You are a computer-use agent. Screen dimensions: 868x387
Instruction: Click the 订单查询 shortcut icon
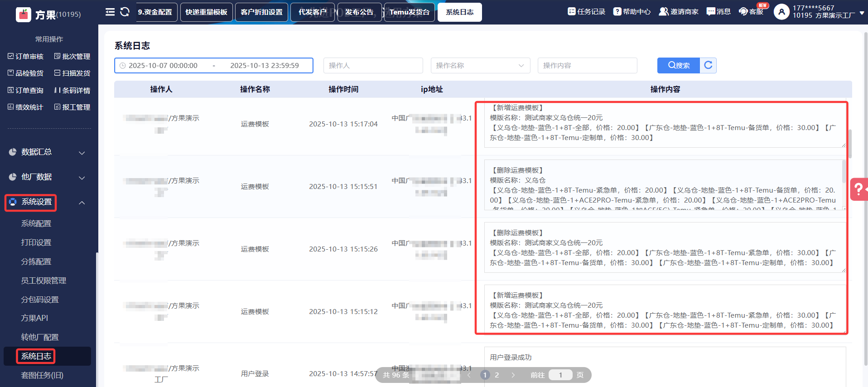click(11, 90)
